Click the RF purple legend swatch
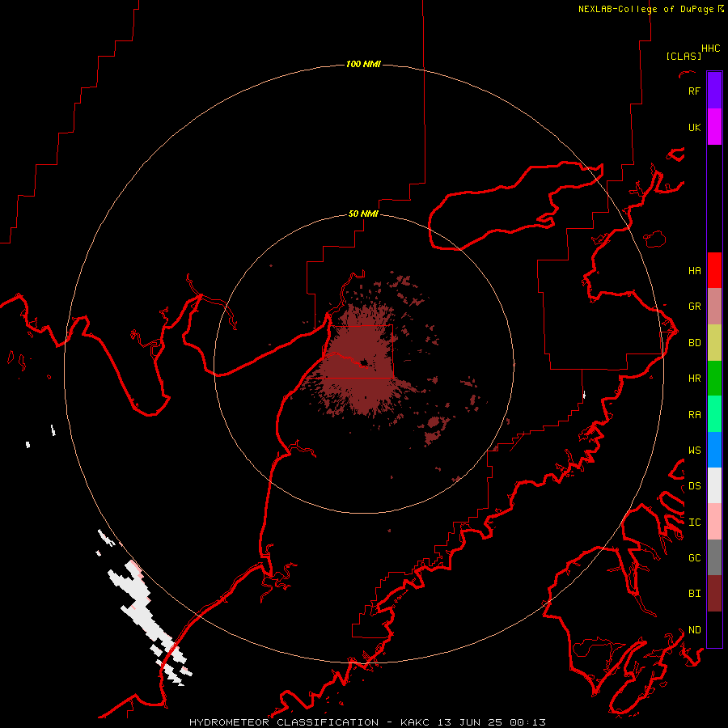Screen dimensions: 728x728 click(714, 91)
